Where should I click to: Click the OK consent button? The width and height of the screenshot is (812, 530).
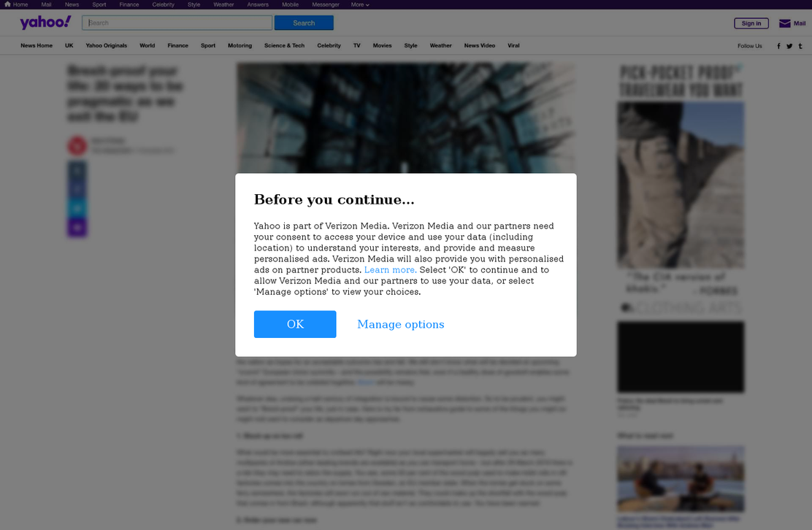[x=295, y=324]
